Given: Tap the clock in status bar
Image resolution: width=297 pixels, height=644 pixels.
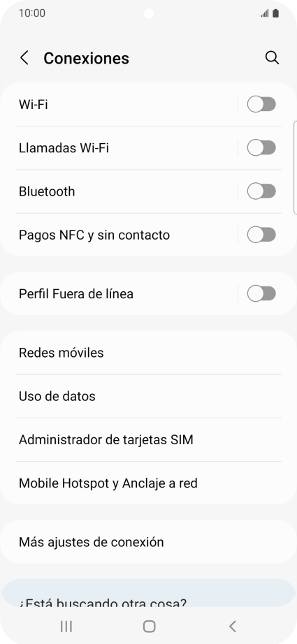Looking at the screenshot, I should tap(32, 13).
